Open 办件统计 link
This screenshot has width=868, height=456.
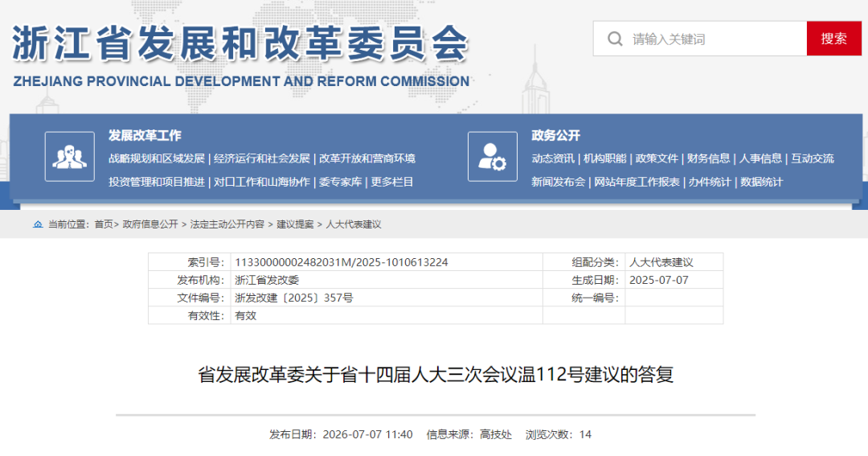pyautogui.click(x=710, y=182)
